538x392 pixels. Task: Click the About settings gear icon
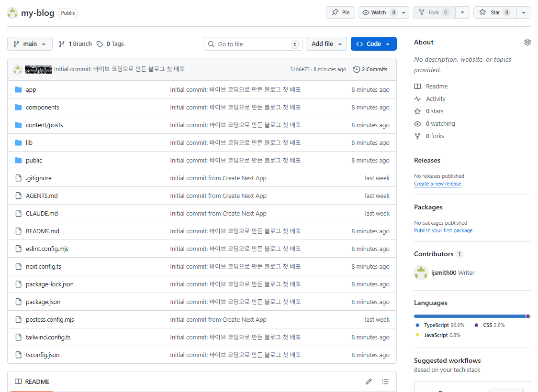click(527, 42)
